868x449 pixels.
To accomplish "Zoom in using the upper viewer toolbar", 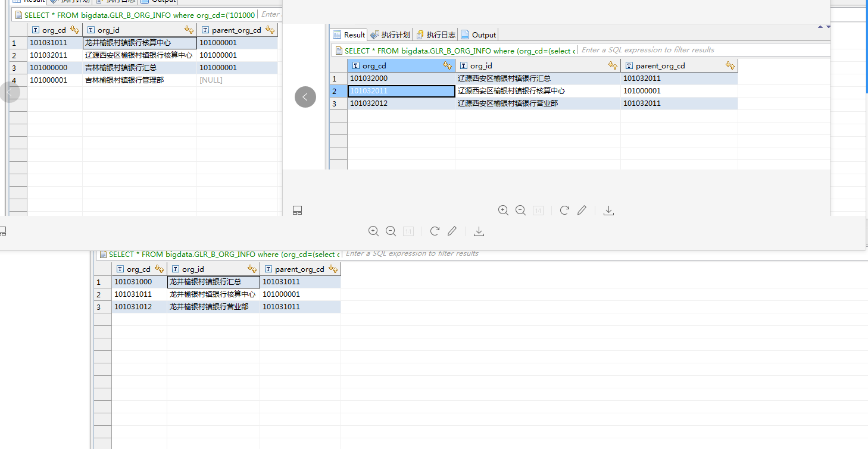I will click(x=503, y=210).
